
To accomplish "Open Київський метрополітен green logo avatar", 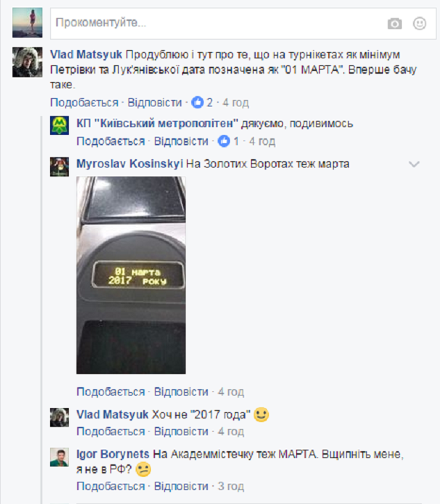I will click(x=60, y=125).
